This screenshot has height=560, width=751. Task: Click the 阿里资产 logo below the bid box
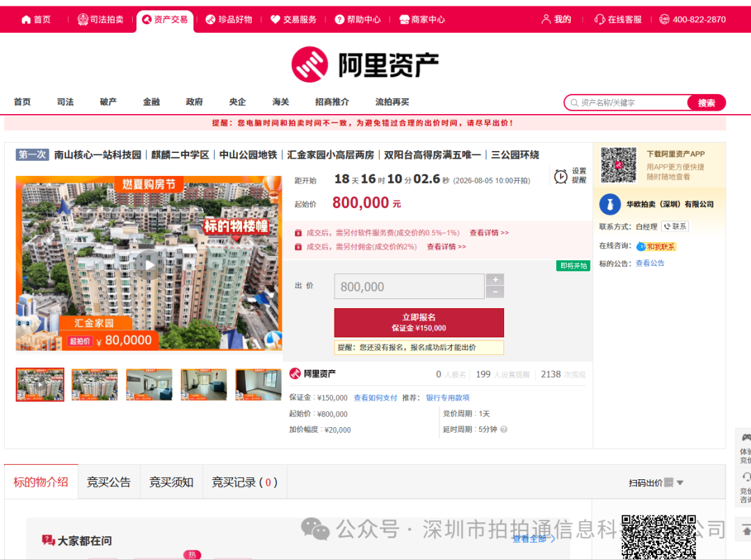(x=312, y=374)
